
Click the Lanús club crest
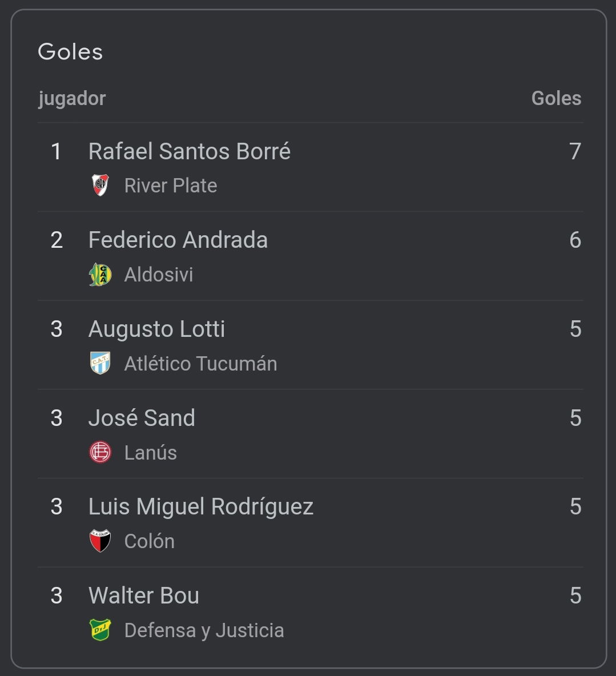tap(100, 452)
